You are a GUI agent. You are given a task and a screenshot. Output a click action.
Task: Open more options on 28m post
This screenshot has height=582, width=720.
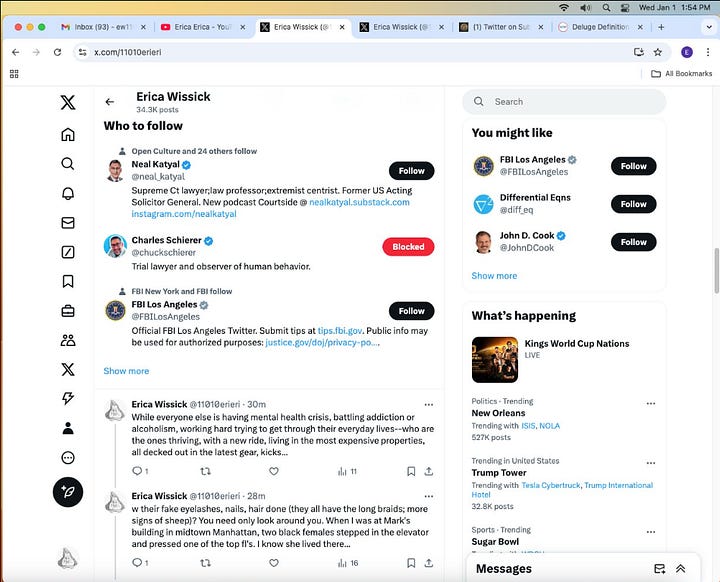(429, 496)
